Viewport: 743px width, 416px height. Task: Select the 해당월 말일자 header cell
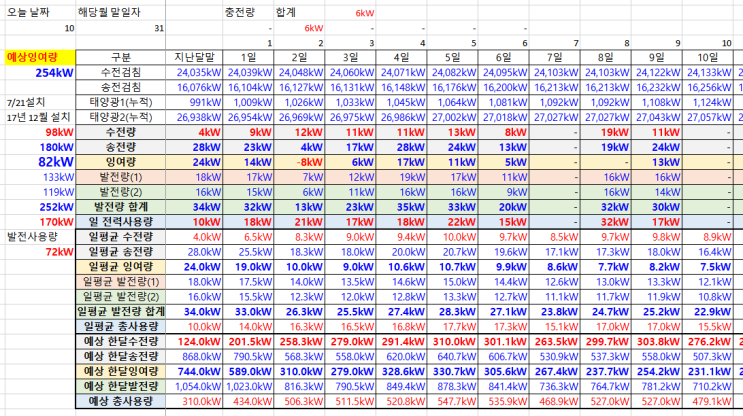tap(120, 12)
